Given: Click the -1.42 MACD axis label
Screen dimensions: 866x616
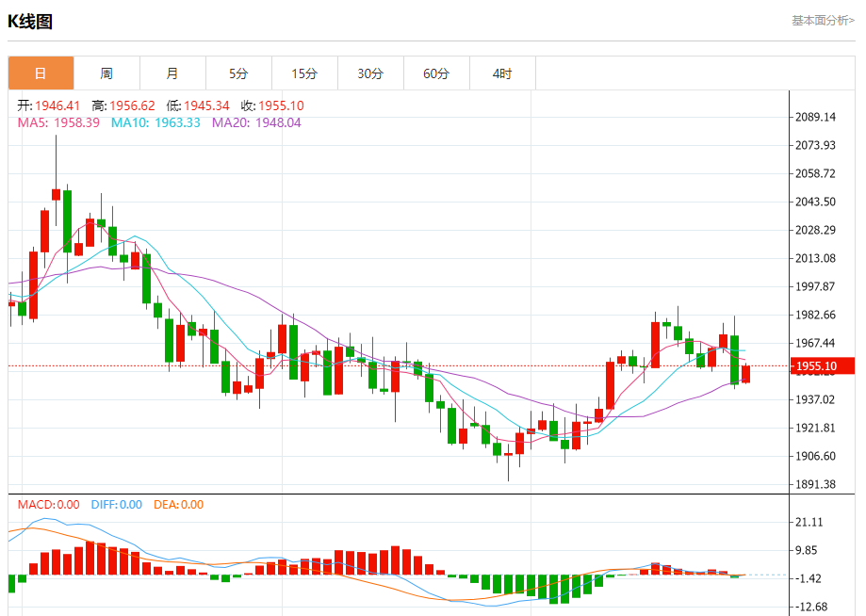Looking at the screenshot, I should click(x=808, y=578).
